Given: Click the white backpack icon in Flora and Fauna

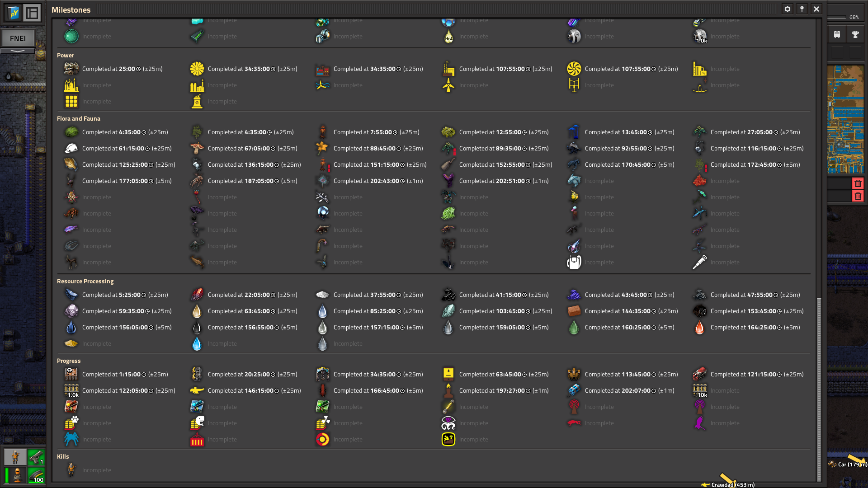Looking at the screenshot, I should click(x=574, y=262).
